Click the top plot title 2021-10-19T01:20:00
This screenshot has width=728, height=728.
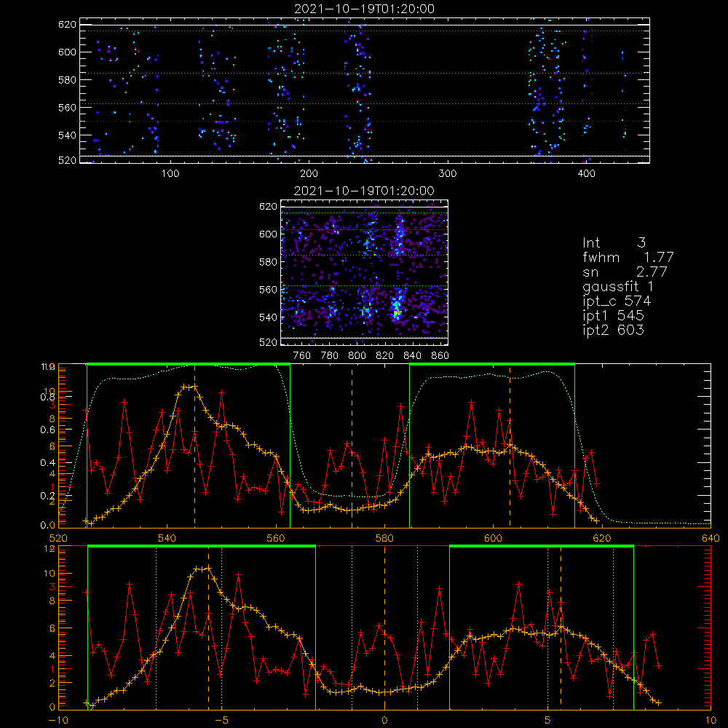click(x=364, y=9)
